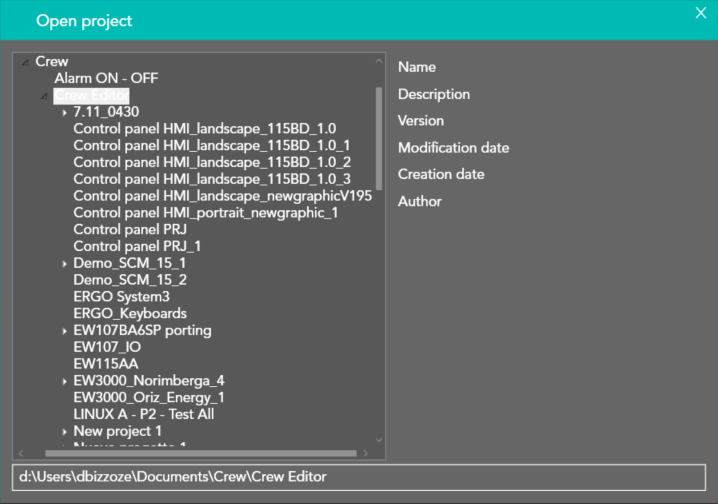Click the tree scrollbar up arrow
Image resolution: width=718 pixels, height=504 pixels.
(x=379, y=61)
